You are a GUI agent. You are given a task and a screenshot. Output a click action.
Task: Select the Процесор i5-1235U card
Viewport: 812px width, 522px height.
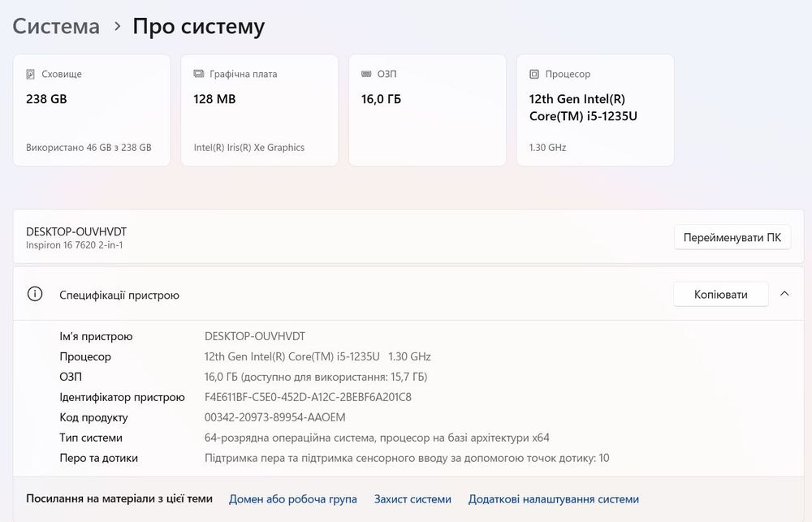tap(595, 110)
